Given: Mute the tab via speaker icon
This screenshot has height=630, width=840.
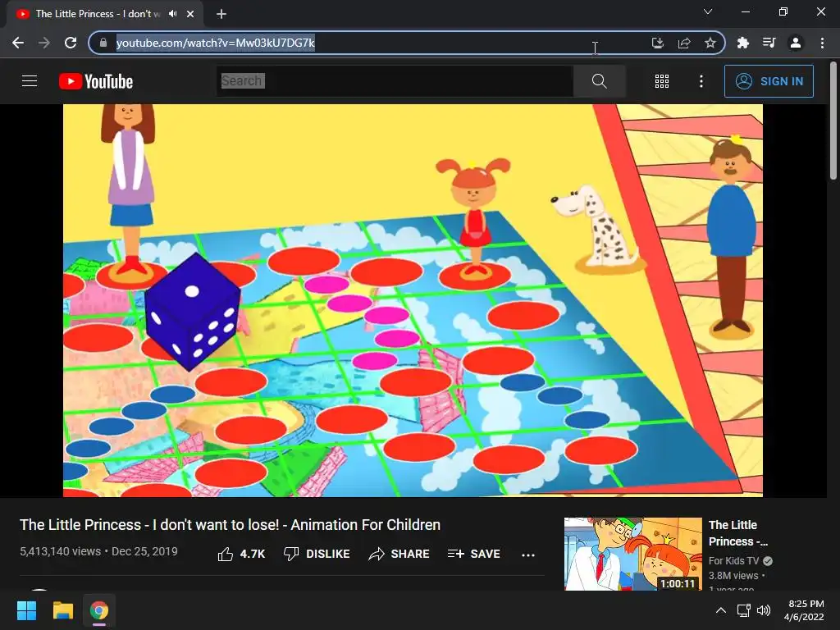Looking at the screenshot, I should [x=172, y=13].
